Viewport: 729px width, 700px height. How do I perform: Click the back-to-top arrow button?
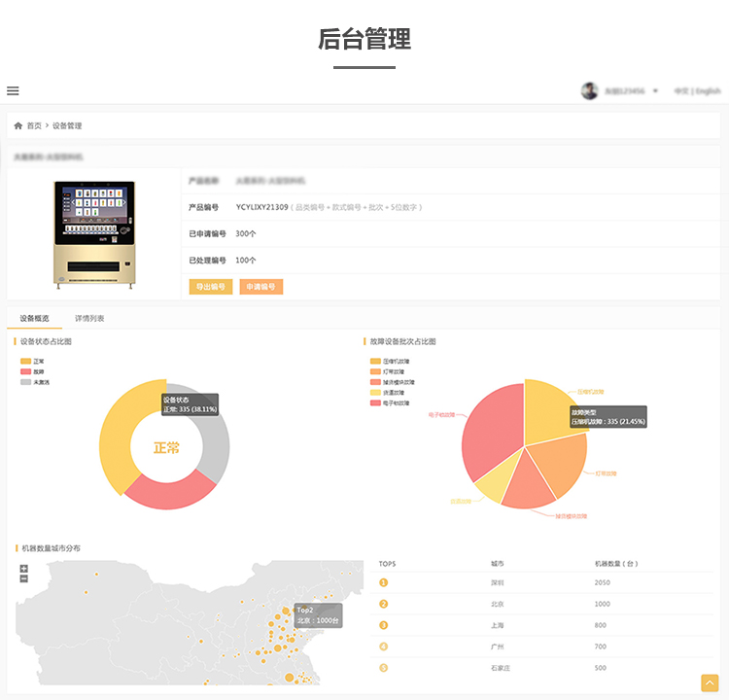pos(709,682)
